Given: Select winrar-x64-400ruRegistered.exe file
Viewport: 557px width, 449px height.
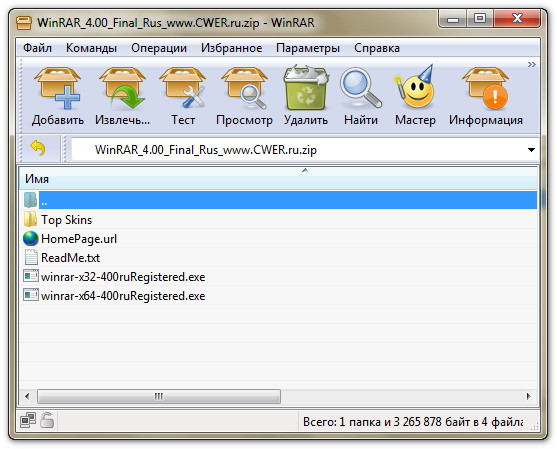Looking at the screenshot, I should (x=123, y=296).
